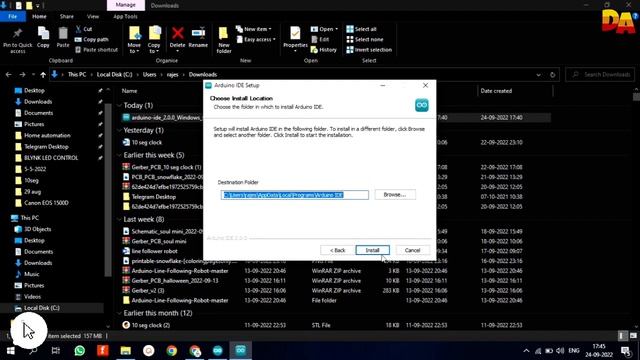The height and width of the screenshot is (360, 640).
Task: Open the Open dropdown in ribbon
Action: point(324,29)
